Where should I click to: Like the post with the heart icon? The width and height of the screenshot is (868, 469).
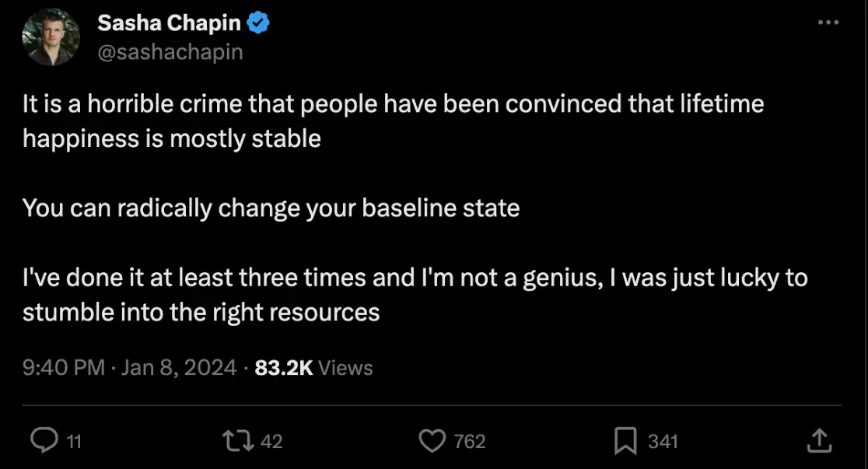tap(431, 441)
